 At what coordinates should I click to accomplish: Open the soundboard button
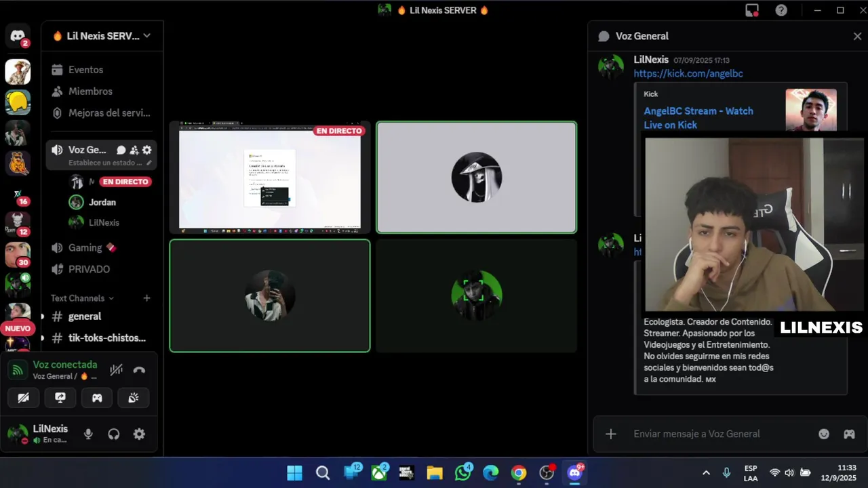[134, 398]
